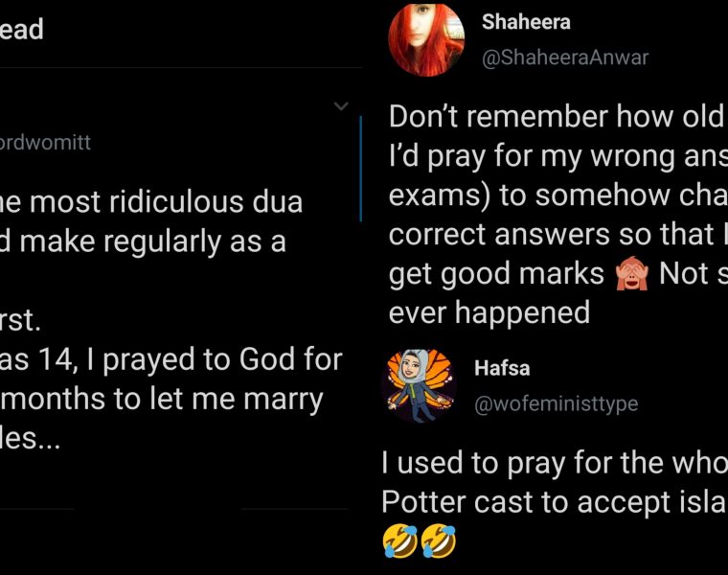Screen dimensions: 728x575
Task: Click the partially visible 'ordwomitt' username
Action: 46,144
